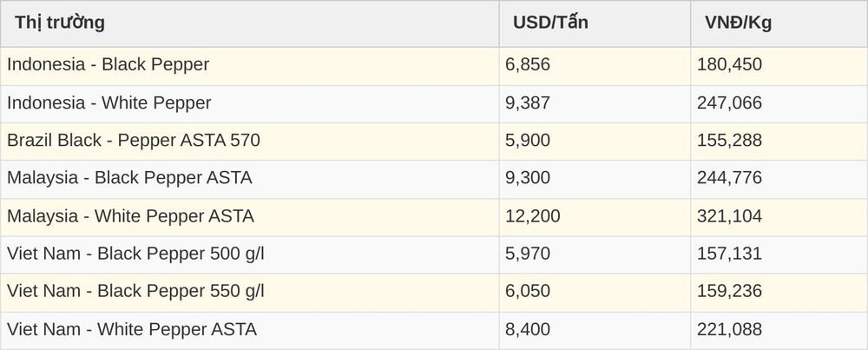Click the 6,856 USD price cell

tap(595, 66)
